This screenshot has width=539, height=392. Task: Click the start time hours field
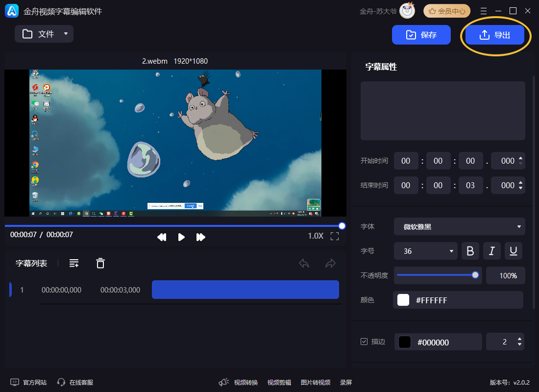[406, 161]
